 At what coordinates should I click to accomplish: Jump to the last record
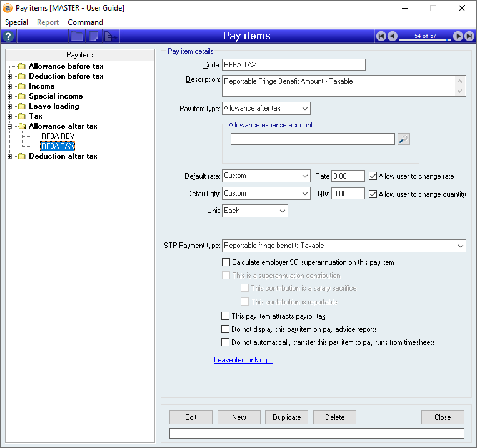(x=469, y=36)
